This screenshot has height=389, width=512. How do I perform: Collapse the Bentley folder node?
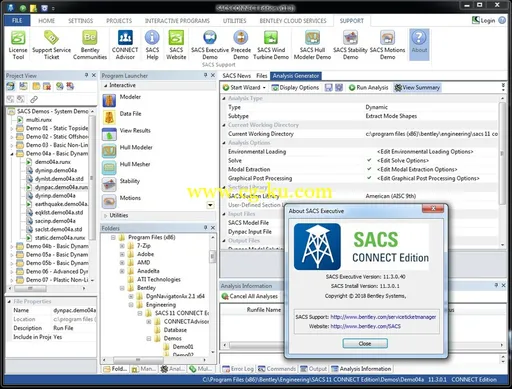tap(122, 288)
